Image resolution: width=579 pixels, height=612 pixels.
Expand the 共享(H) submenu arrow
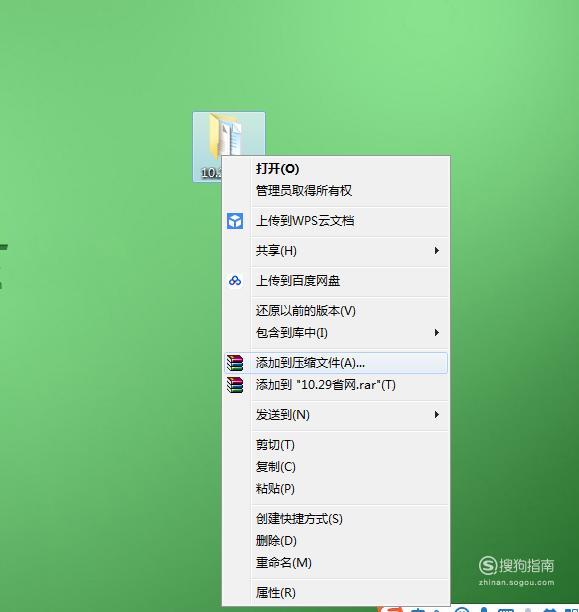tap(437, 251)
